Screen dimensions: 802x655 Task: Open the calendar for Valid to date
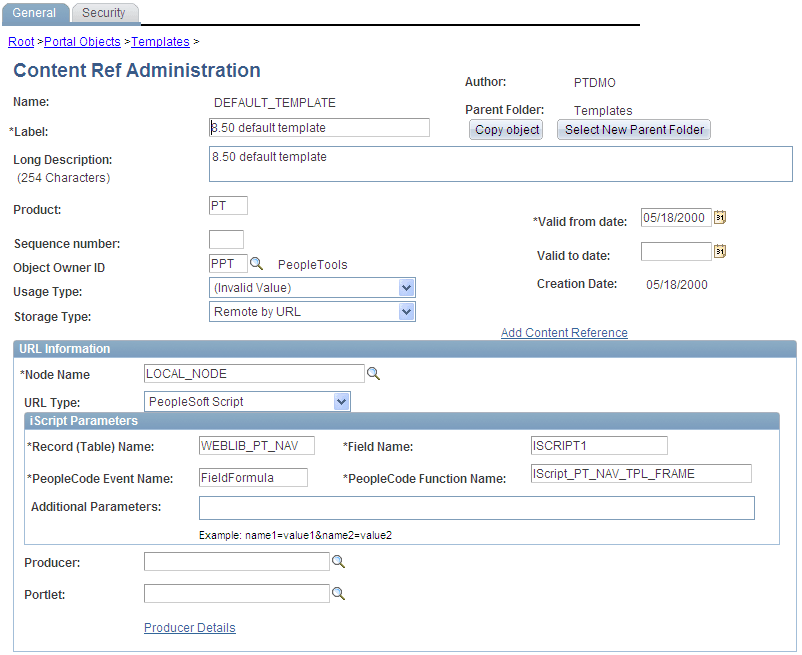point(719,251)
